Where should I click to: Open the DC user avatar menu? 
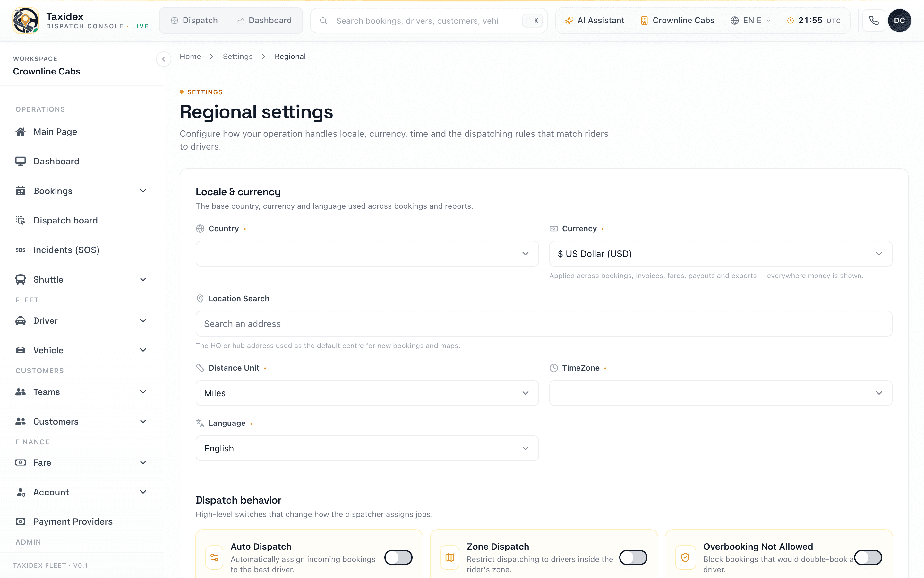899,20
